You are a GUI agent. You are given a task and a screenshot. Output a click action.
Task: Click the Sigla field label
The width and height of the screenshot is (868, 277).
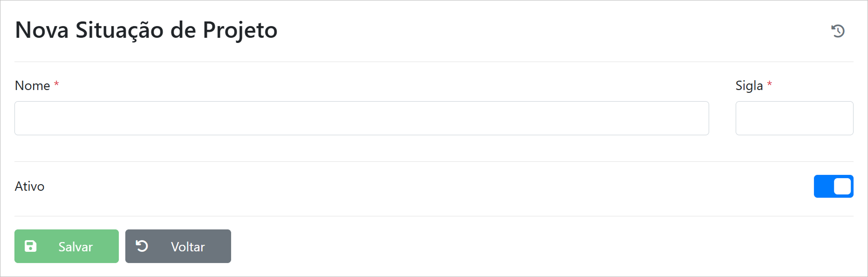coord(749,86)
